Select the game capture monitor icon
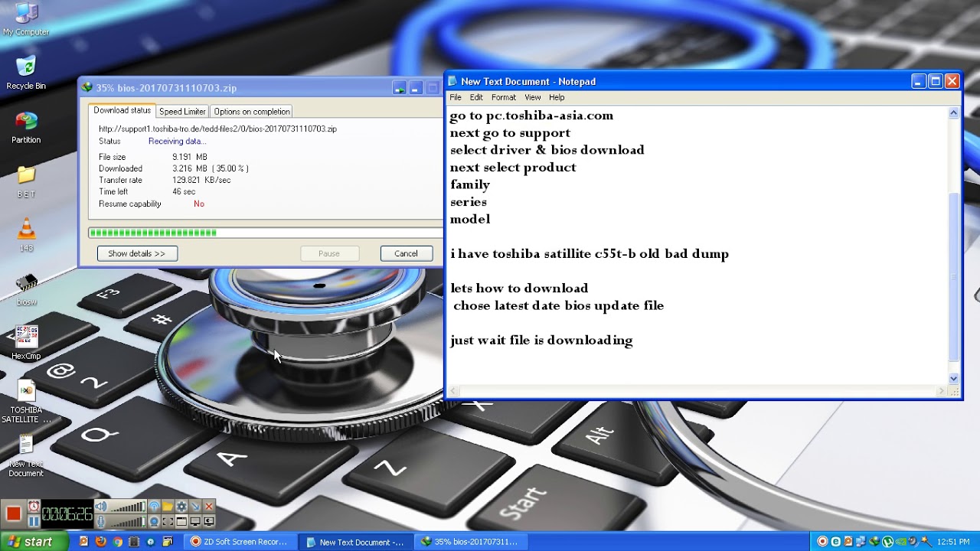The height and width of the screenshot is (551, 980). pyautogui.click(x=209, y=521)
